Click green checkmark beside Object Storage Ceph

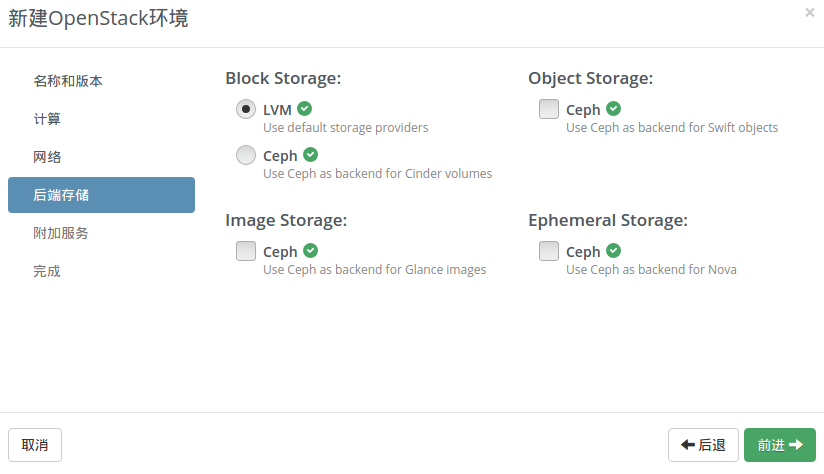pos(613,109)
